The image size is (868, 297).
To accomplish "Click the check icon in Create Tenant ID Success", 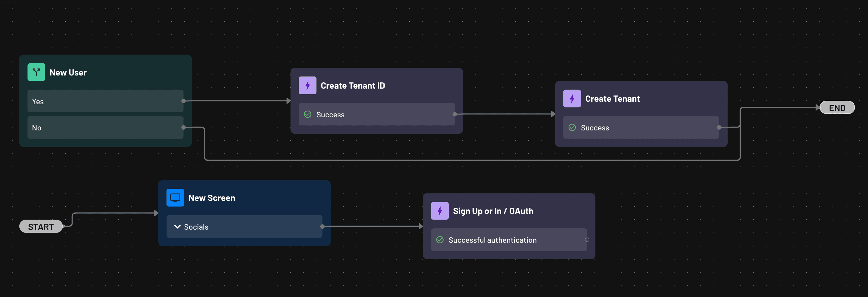I will tap(307, 114).
